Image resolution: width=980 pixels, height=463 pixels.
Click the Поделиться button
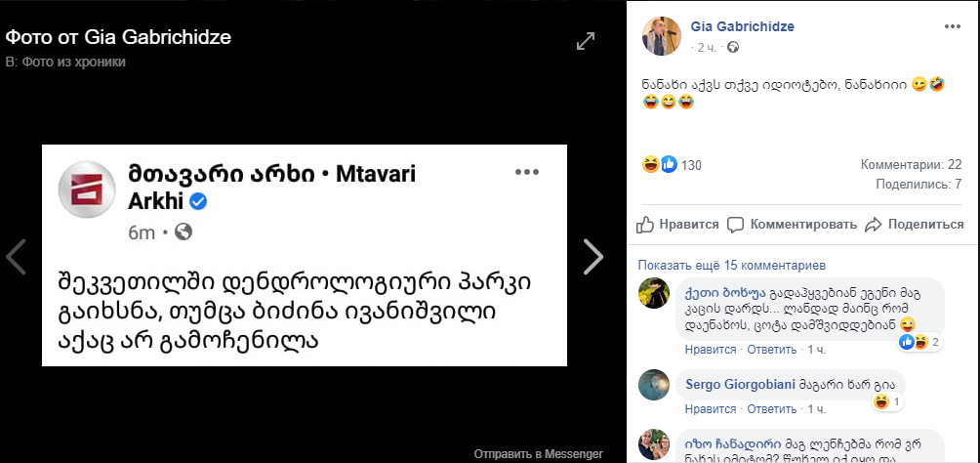click(x=915, y=225)
